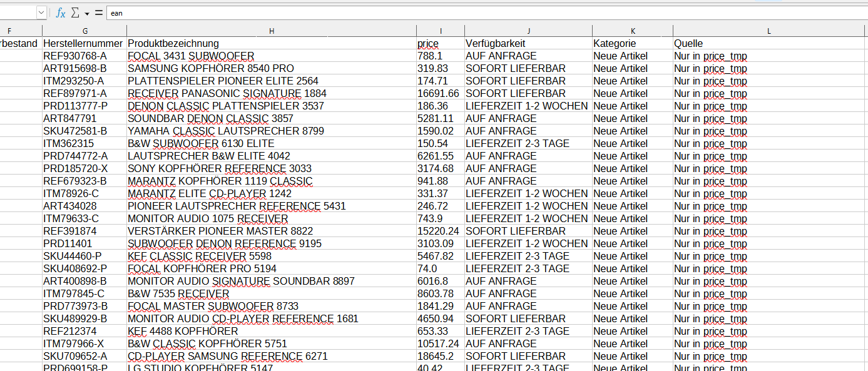This screenshot has height=371, width=868.
Task: Open the dropdown arrow beside Sum icon
Action: pos(87,13)
